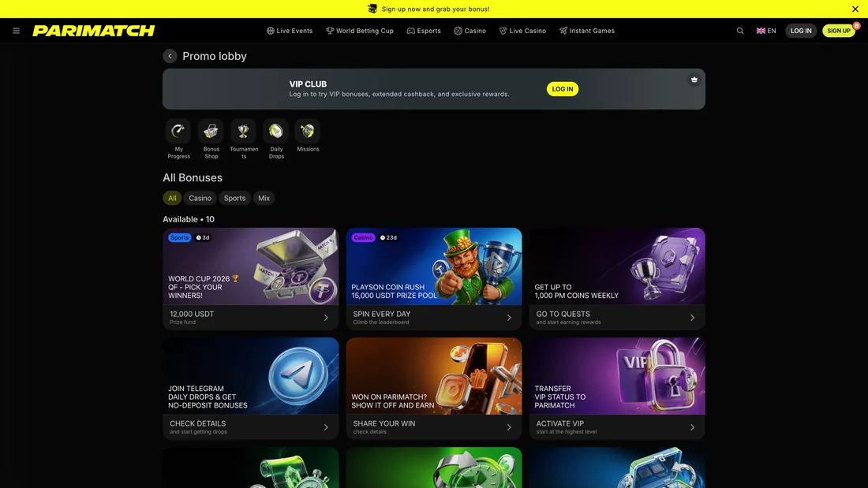This screenshot has width=868, height=488.
Task: Click the UK flag language icon
Action: [761, 31]
